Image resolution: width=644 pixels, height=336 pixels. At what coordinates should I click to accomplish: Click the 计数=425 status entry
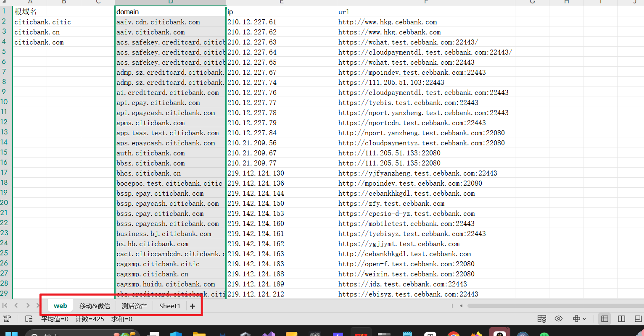90,319
